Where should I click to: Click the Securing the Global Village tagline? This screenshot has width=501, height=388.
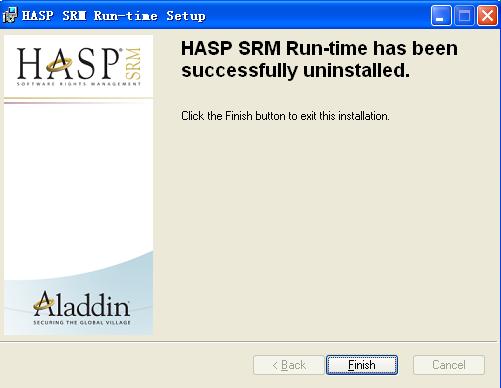(82, 322)
